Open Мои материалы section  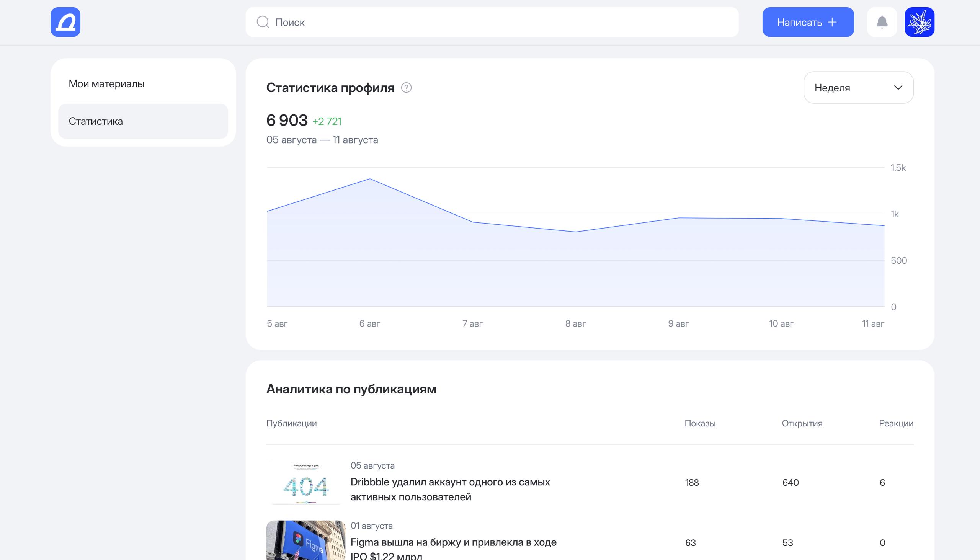(x=143, y=83)
